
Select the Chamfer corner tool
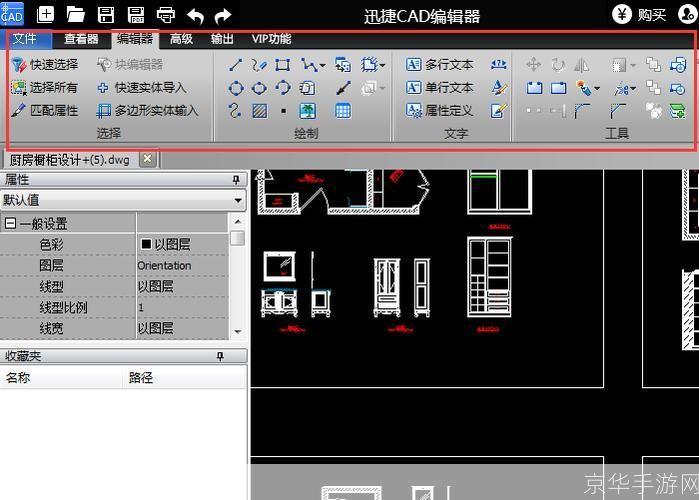tap(618, 111)
